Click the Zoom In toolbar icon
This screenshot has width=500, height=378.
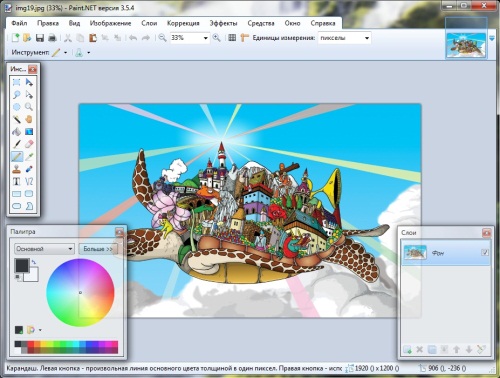pyautogui.click(x=216, y=38)
